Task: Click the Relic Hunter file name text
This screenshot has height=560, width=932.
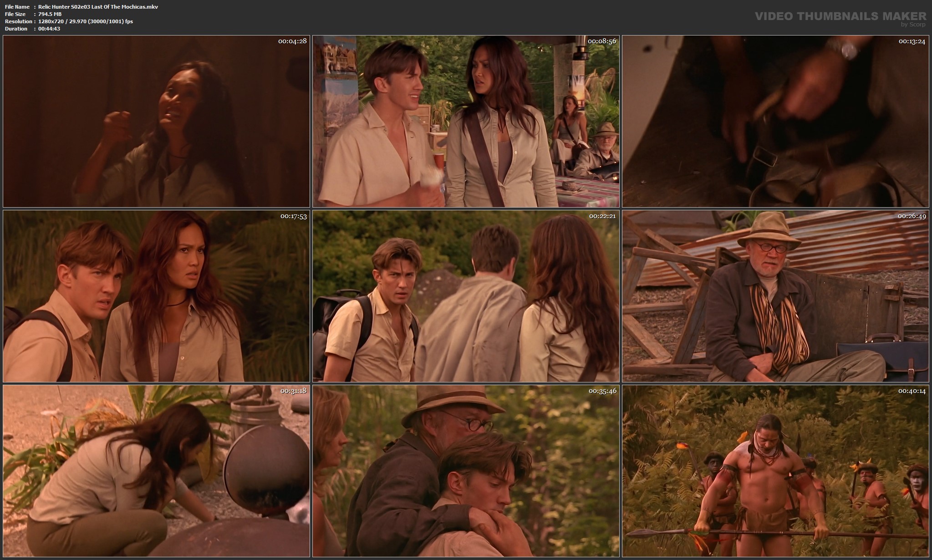Action: 98,7
